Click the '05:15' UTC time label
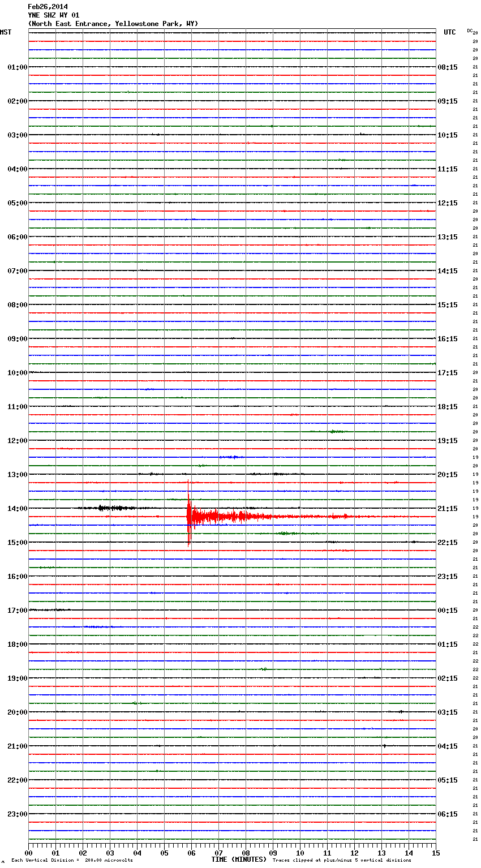The height and width of the screenshot is (868, 481). click(x=448, y=780)
